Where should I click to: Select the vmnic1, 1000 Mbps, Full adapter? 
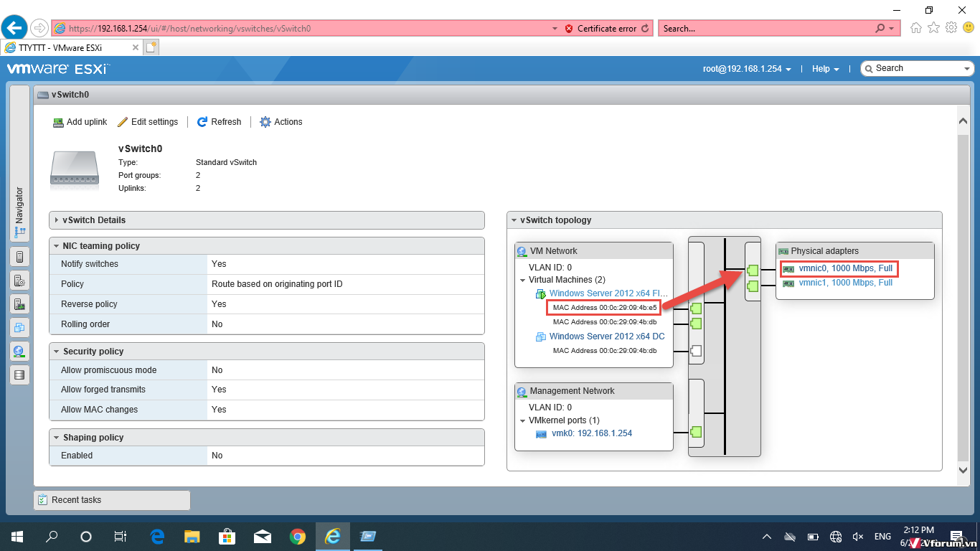pos(845,283)
